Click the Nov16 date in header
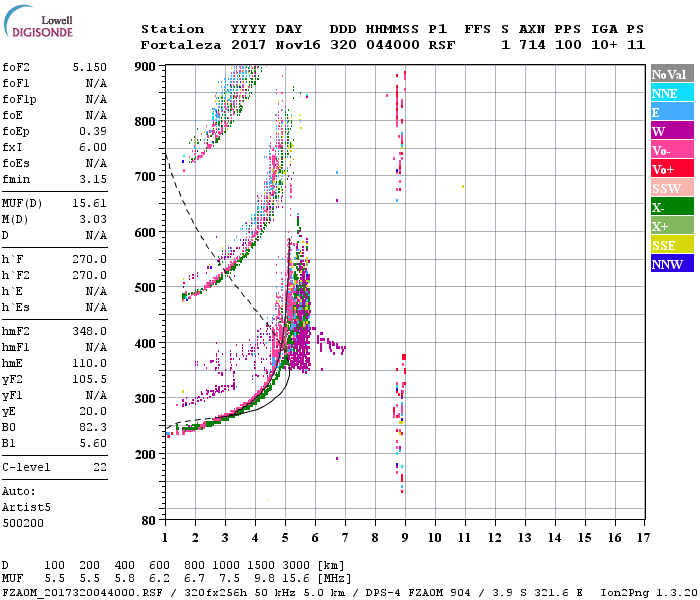Viewport: 700px width, 600px height. [x=298, y=45]
